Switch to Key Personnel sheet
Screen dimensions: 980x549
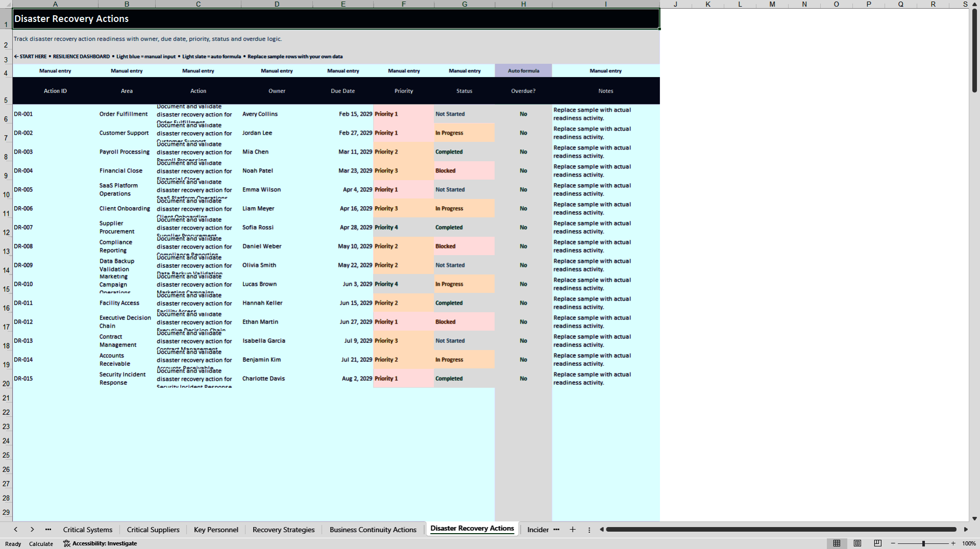(216, 530)
